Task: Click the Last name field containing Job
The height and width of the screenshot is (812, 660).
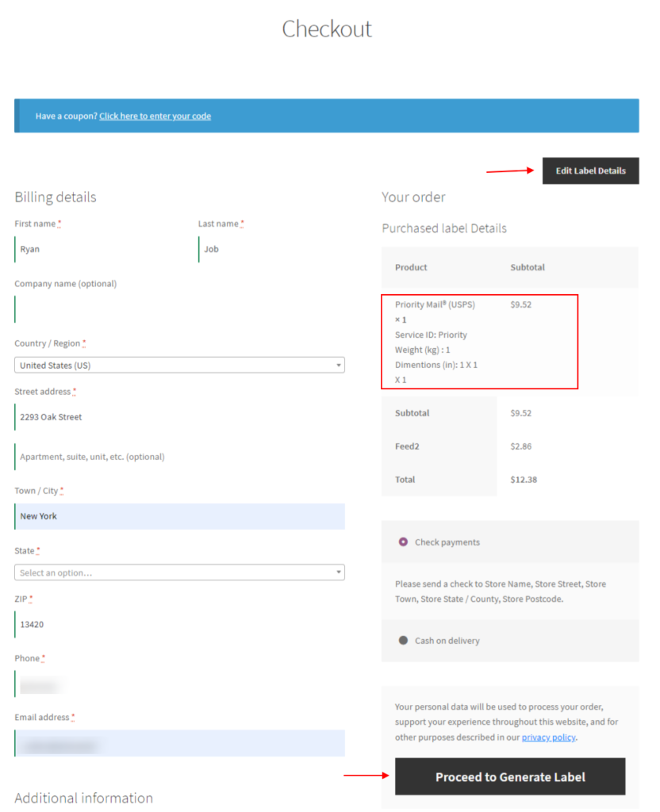Action: (270, 249)
